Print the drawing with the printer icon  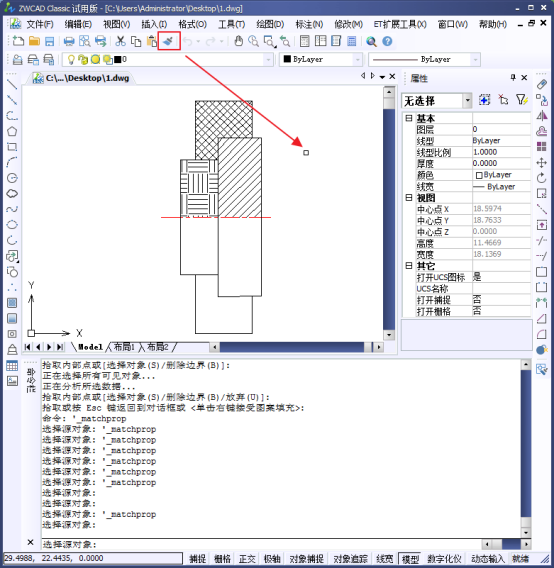(x=69, y=41)
